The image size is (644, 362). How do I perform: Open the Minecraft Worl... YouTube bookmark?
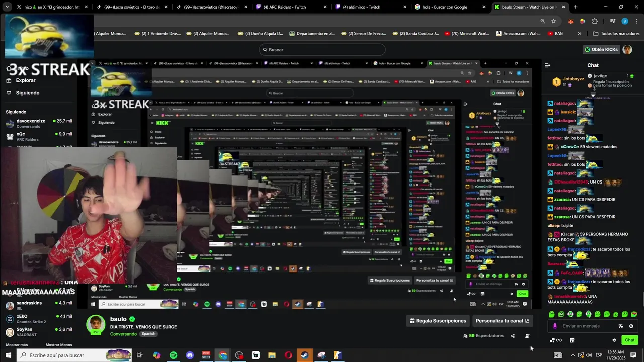[x=466, y=34]
